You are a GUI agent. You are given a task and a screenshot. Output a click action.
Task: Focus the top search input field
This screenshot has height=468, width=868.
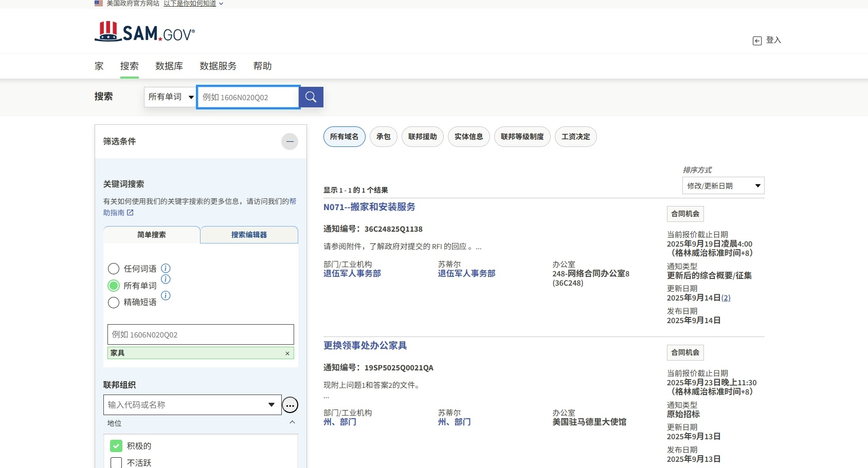pyautogui.click(x=248, y=97)
